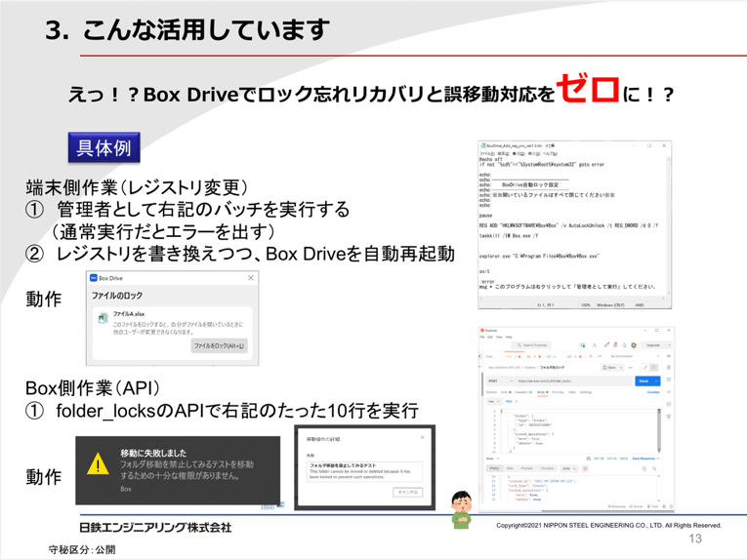Select Visualize response view in Postman
Viewport: 747px width, 560px height.
tap(547, 468)
